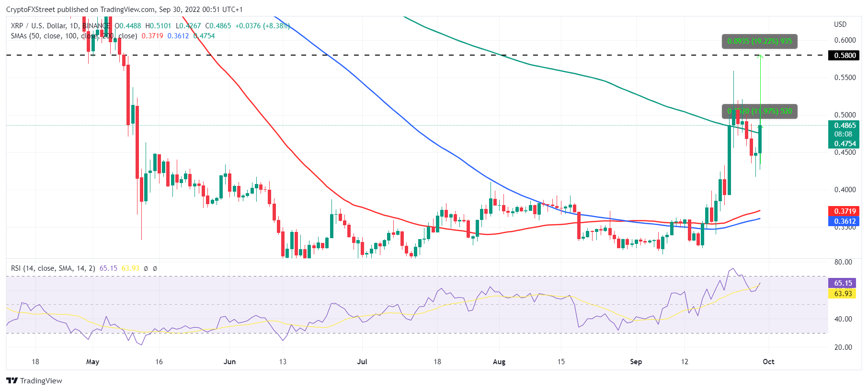868x391 pixels.
Task: Click the 13 date label on time axis
Action: (x=283, y=362)
